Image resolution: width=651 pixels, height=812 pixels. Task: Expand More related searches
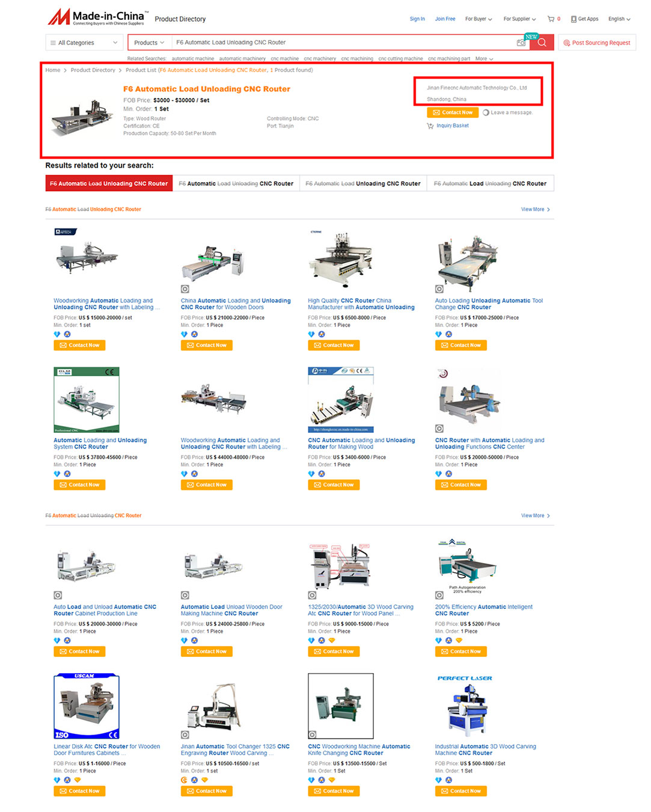(484, 59)
